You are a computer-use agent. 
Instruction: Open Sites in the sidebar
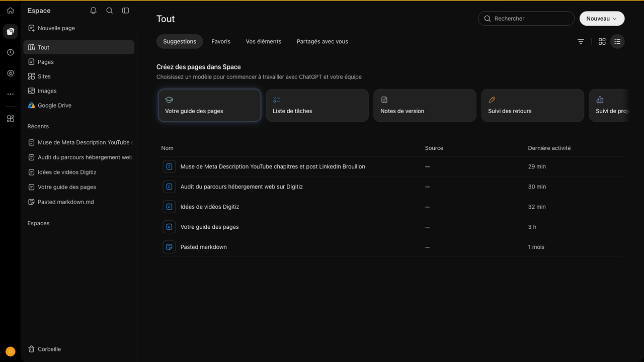click(79, 76)
